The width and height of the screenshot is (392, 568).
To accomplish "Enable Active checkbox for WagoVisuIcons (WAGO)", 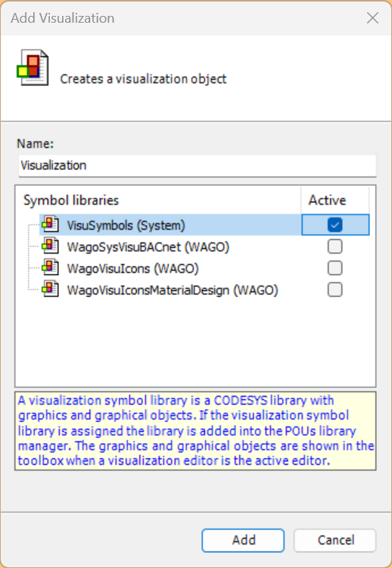I will tap(334, 268).
